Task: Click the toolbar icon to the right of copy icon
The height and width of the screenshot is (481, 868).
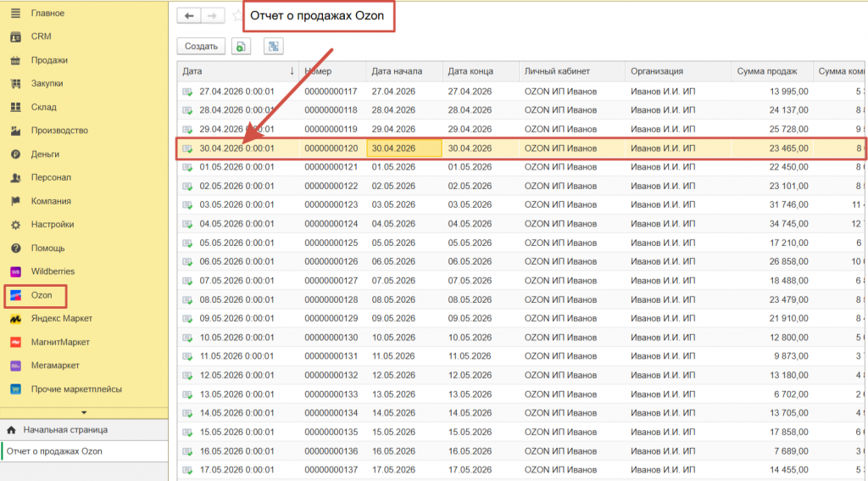Action: (274, 47)
